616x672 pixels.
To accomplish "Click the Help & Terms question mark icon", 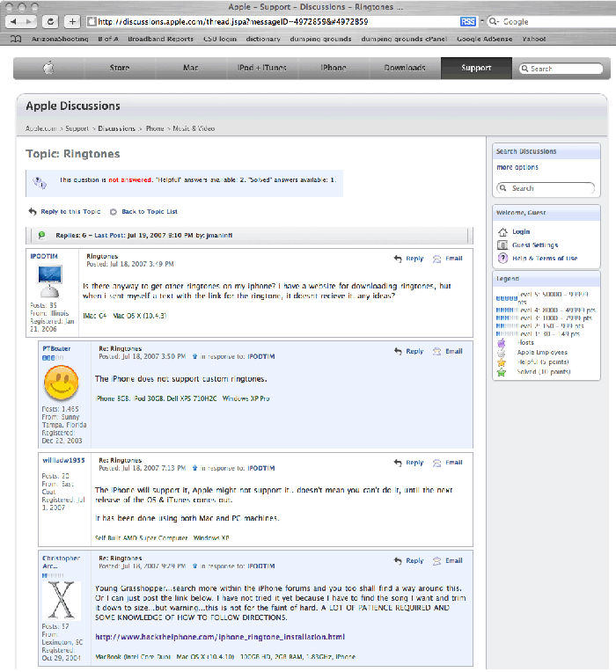I will pos(502,259).
